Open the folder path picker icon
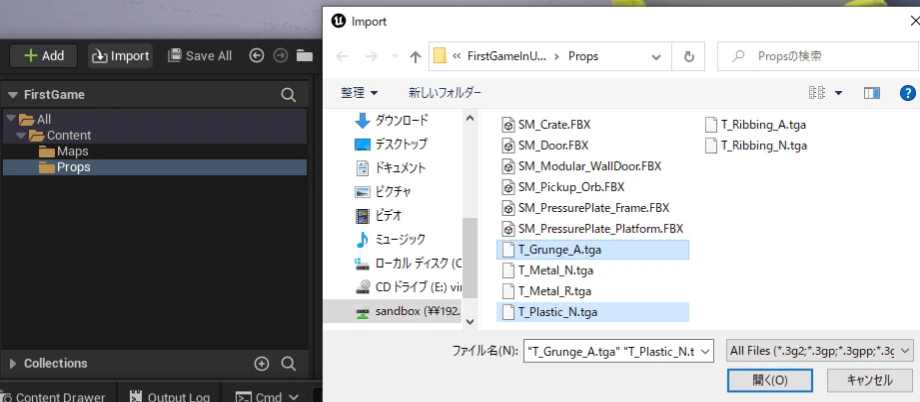The width and height of the screenshot is (920, 402). tap(304, 56)
